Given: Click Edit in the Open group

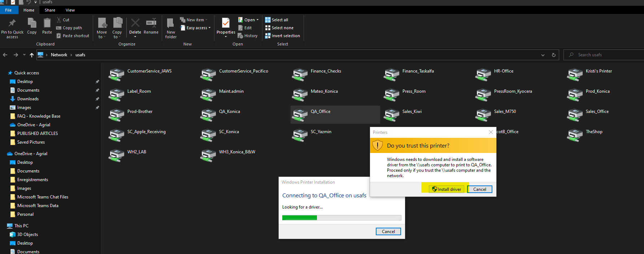Looking at the screenshot, I should [x=245, y=28].
